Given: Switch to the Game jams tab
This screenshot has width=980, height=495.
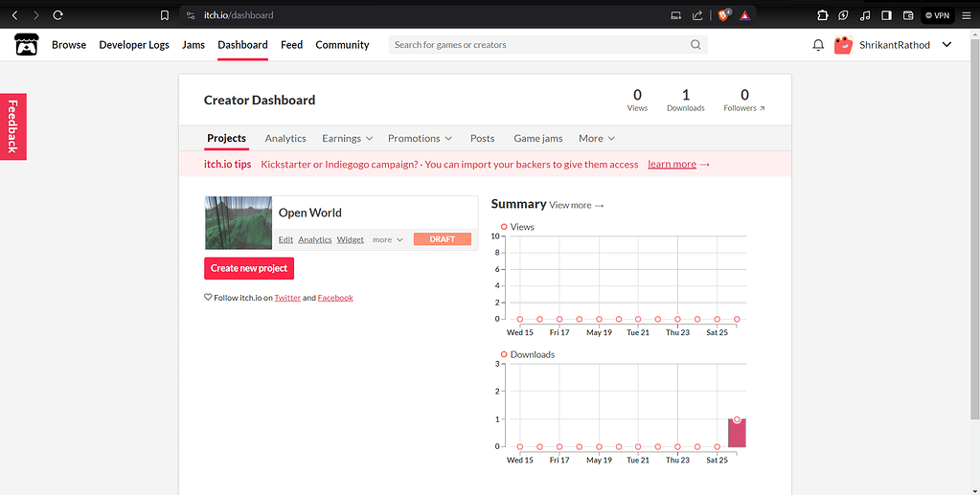Looking at the screenshot, I should [x=537, y=138].
